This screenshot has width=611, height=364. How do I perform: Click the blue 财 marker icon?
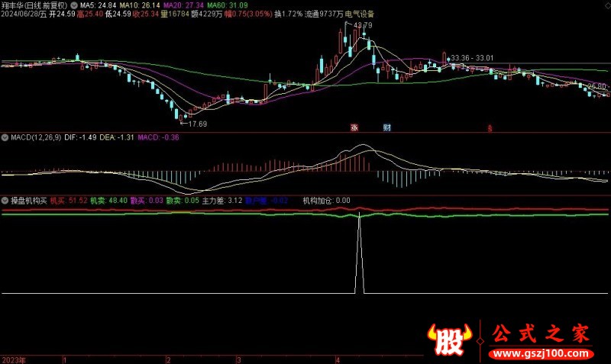point(387,127)
